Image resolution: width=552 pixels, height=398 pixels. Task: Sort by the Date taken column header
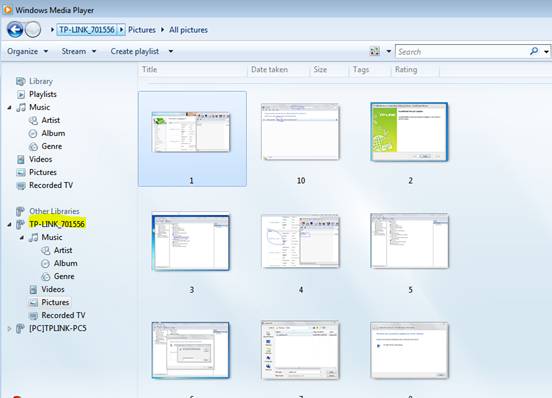[269, 70]
